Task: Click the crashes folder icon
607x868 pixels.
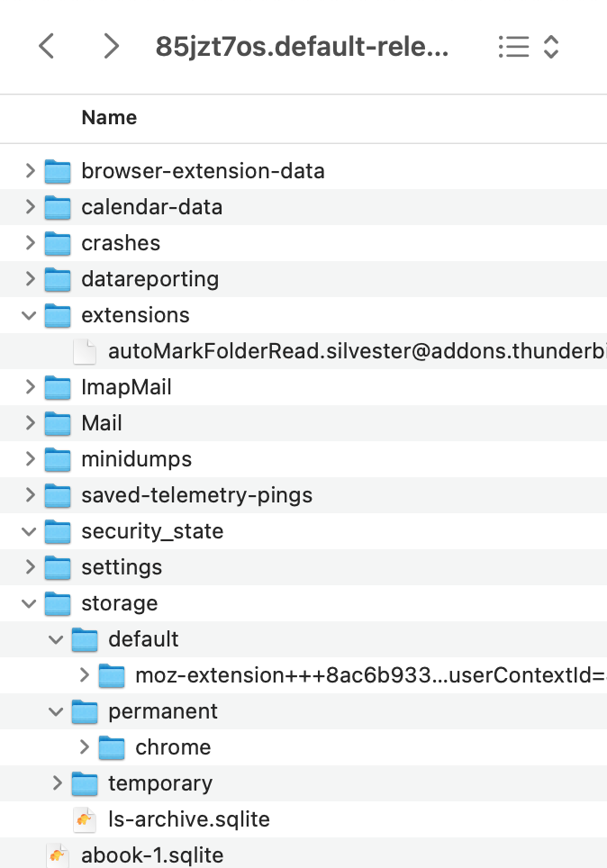Action: coord(58,244)
